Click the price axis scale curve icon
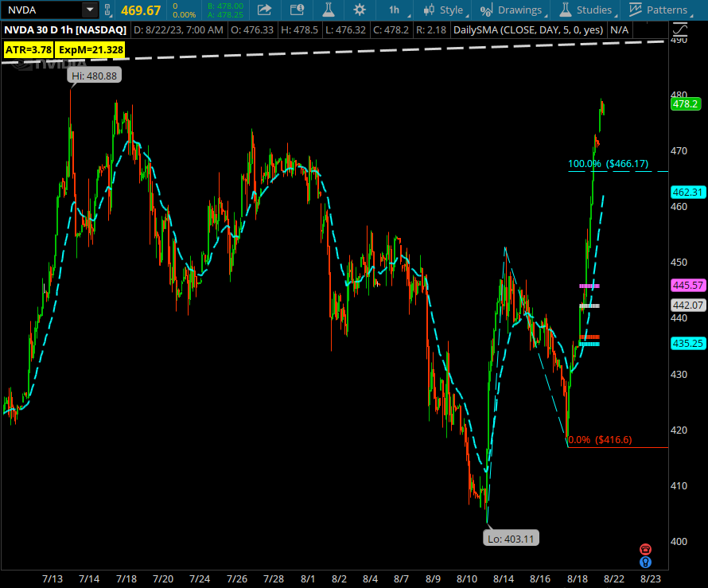Screen dimensions: 708x588 (679, 30)
